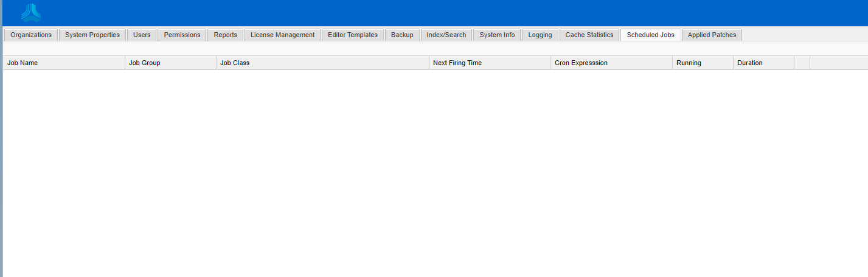View the Cache Statistics tab
Screen dimensions: 868x277
click(x=589, y=35)
